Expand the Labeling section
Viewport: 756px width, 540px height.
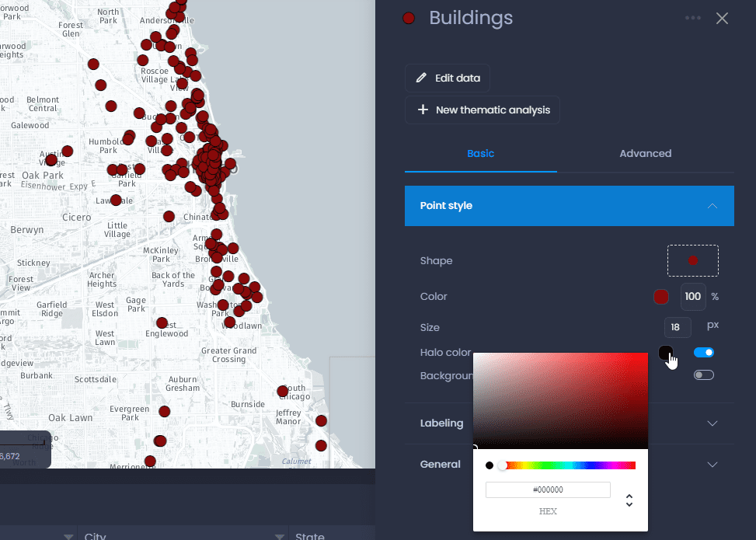pos(570,423)
